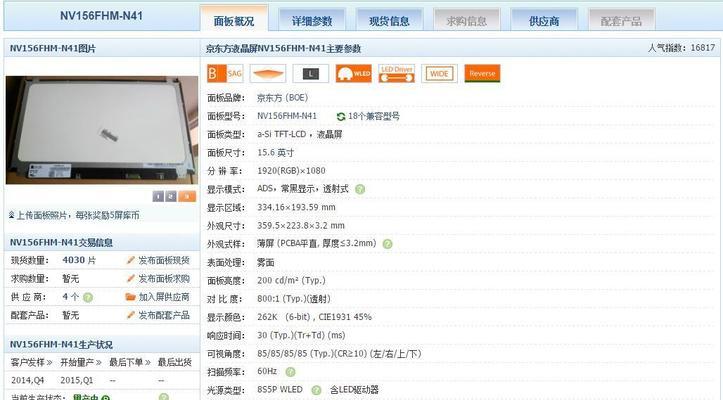This screenshot has height=400, width=723.
Task: Click the 334.16×193.59 mm display area value
Action: [x=296, y=208]
